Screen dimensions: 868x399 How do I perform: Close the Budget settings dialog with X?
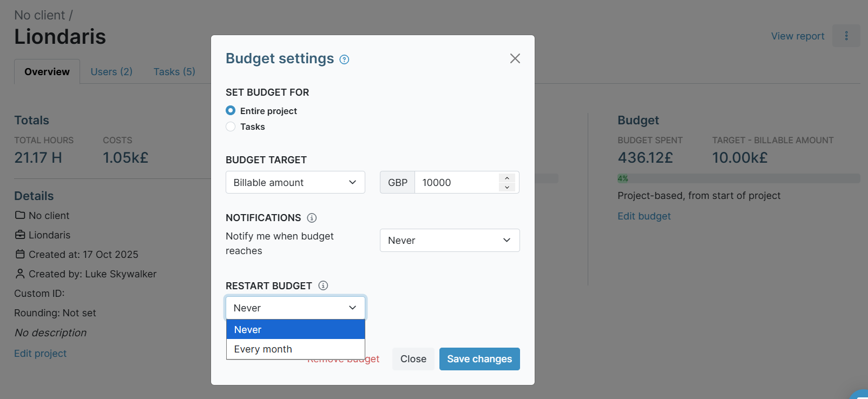515,58
